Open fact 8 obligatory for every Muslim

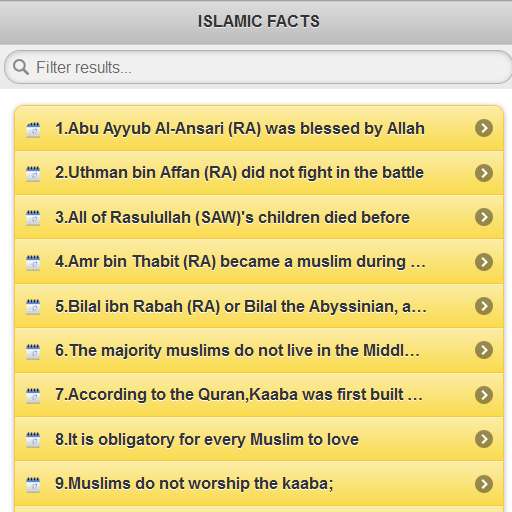(x=259, y=439)
